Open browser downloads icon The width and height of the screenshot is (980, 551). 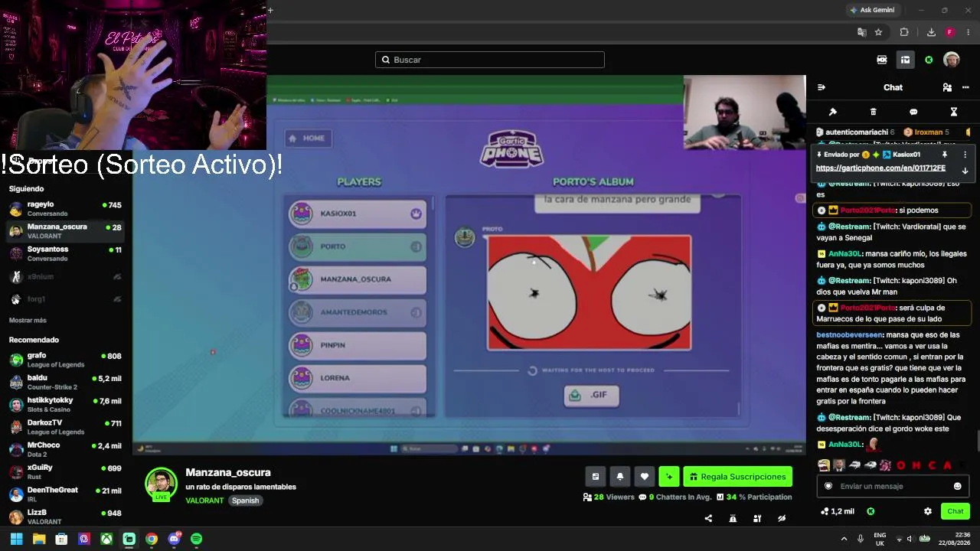click(x=931, y=32)
